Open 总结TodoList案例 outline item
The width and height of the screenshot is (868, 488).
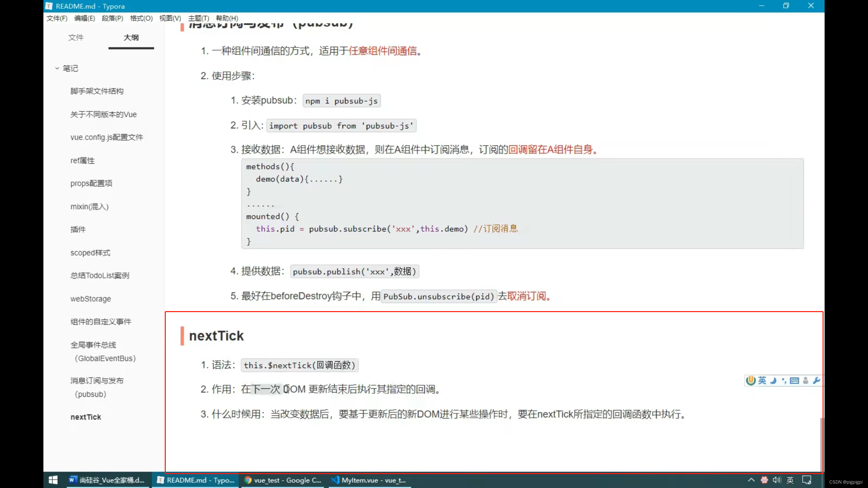100,276
